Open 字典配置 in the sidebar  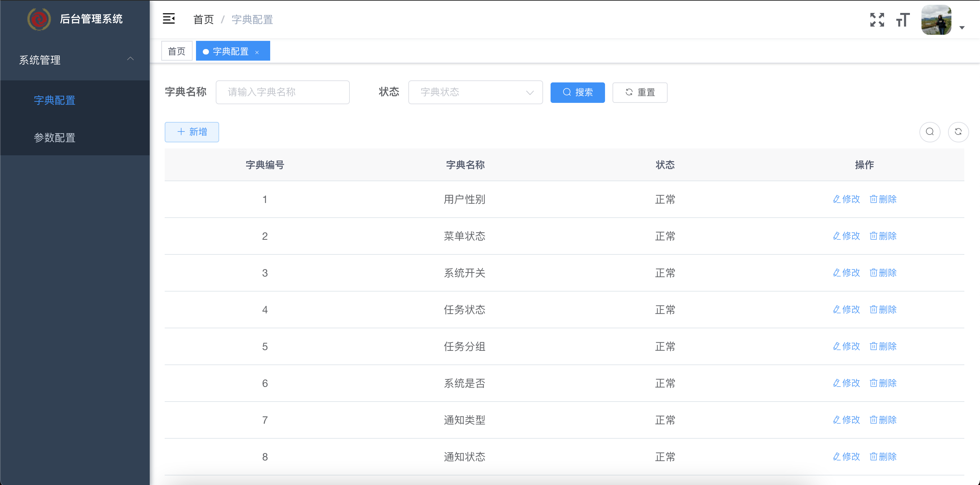click(x=75, y=100)
